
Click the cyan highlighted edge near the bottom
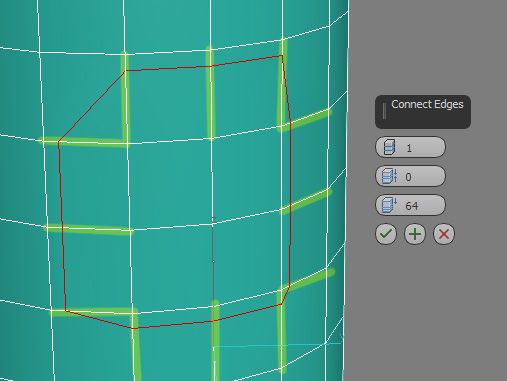point(277,345)
